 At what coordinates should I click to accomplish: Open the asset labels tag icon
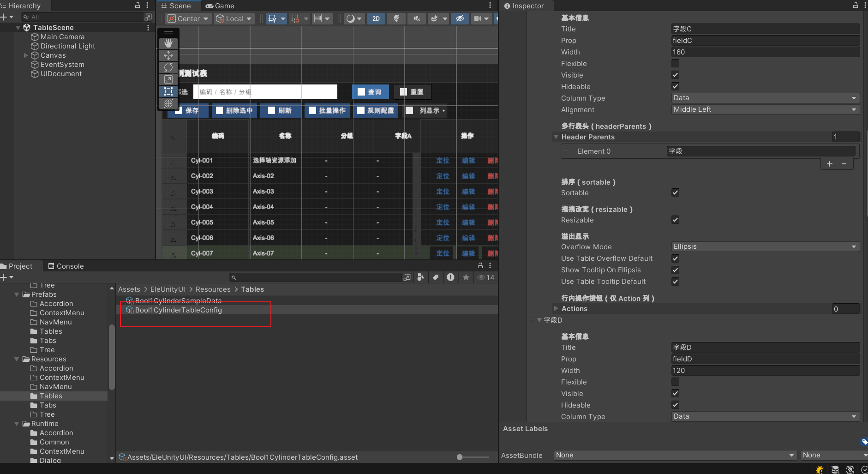(x=864, y=442)
